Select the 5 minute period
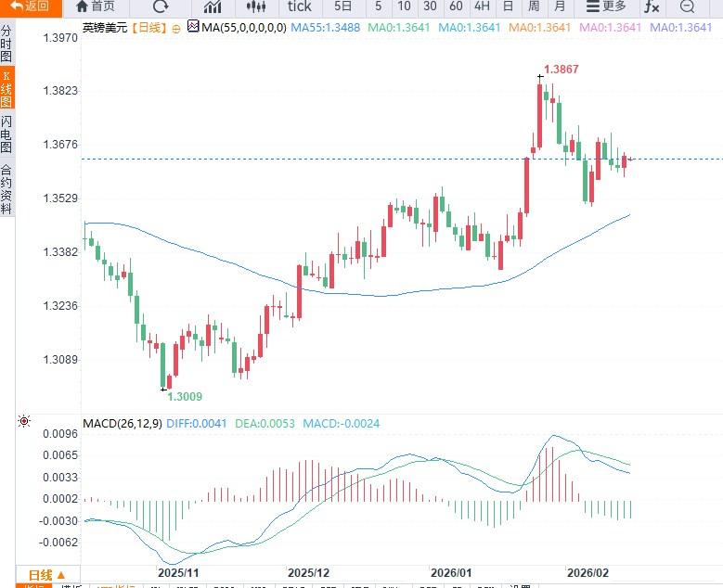 click(378, 6)
